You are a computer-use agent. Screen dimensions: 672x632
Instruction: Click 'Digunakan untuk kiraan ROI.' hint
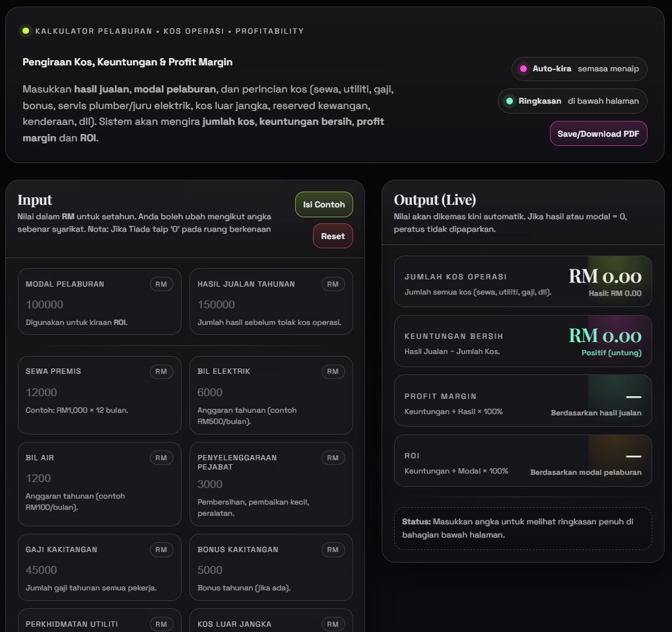(x=77, y=322)
